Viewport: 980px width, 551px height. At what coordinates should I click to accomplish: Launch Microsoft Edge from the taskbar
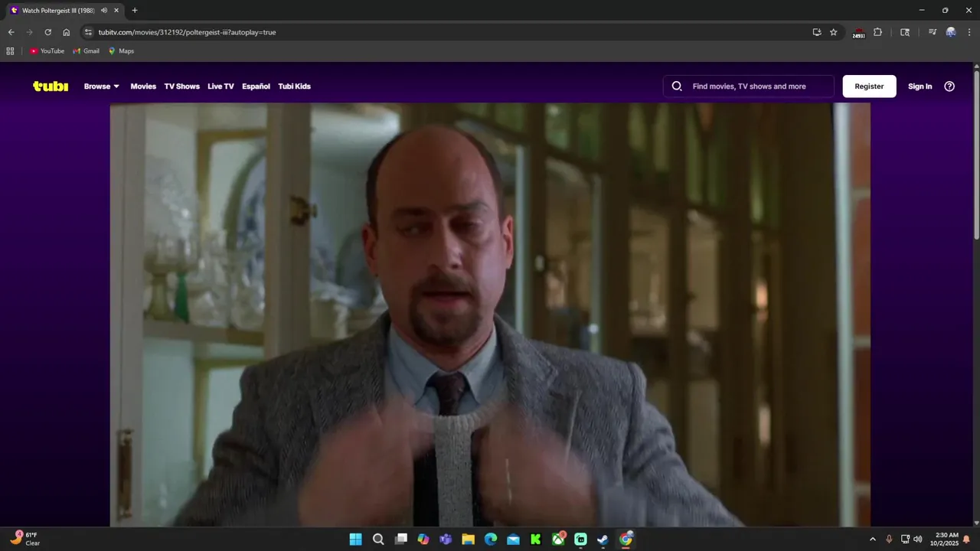[491, 540]
